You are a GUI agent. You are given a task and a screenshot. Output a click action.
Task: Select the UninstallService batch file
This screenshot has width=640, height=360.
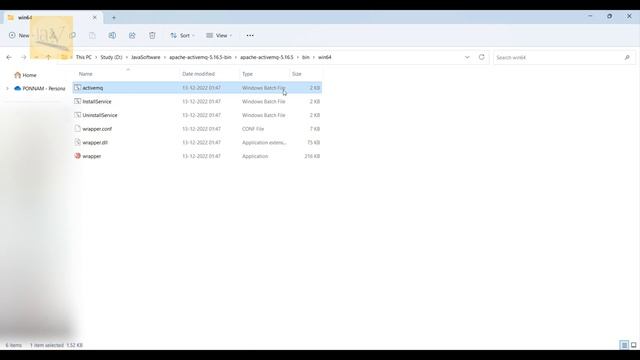click(197, 115)
